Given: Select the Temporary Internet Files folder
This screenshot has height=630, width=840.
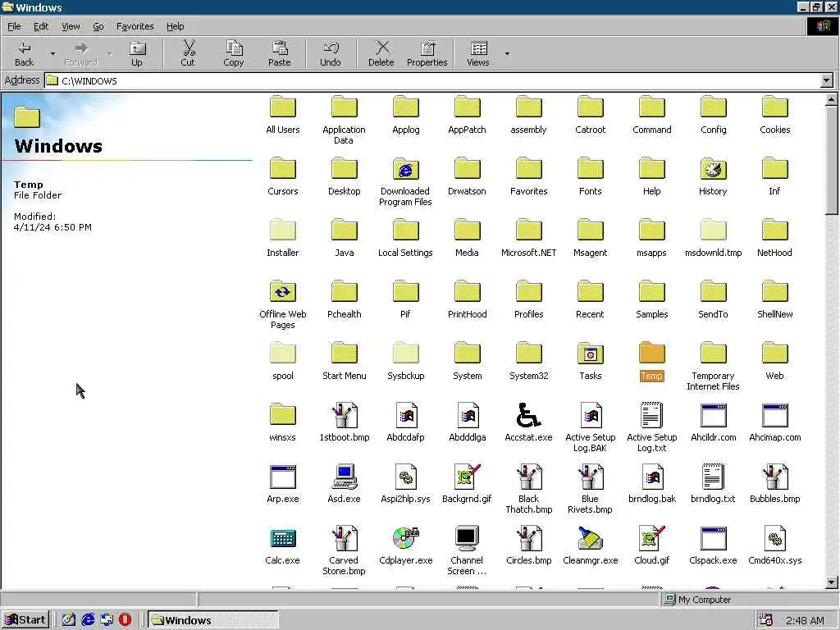Looking at the screenshot, I should pyautogui.click(x=713, y=367).
